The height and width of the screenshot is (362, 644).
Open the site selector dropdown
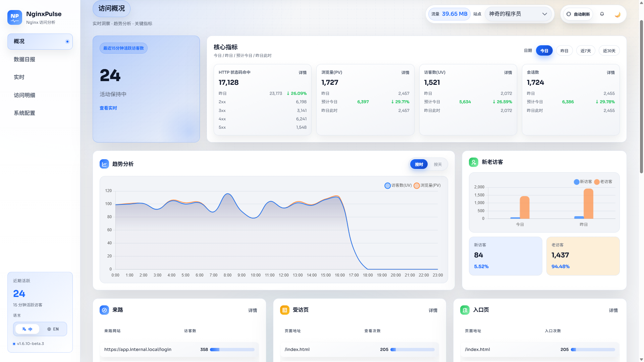click(x=518, y=14)
